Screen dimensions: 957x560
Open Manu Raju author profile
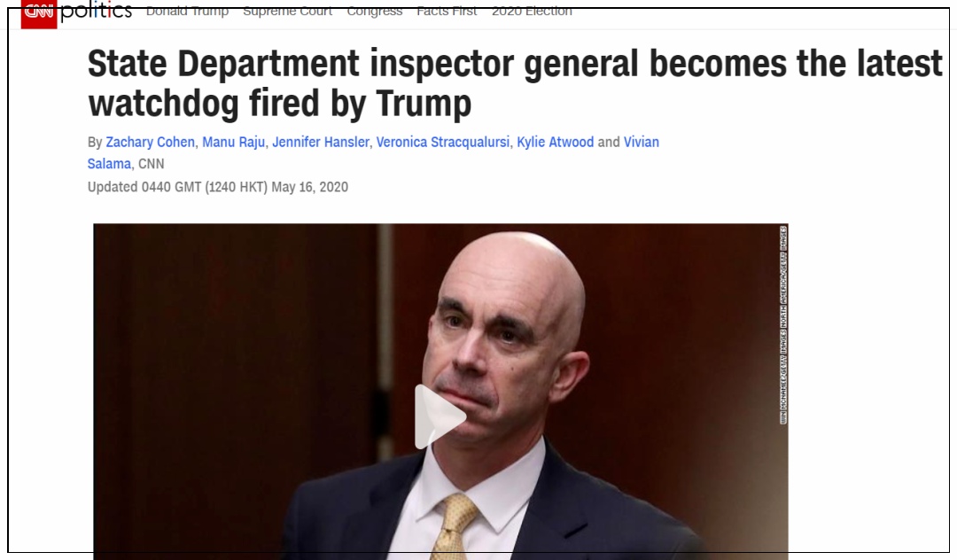click(233, 142)
